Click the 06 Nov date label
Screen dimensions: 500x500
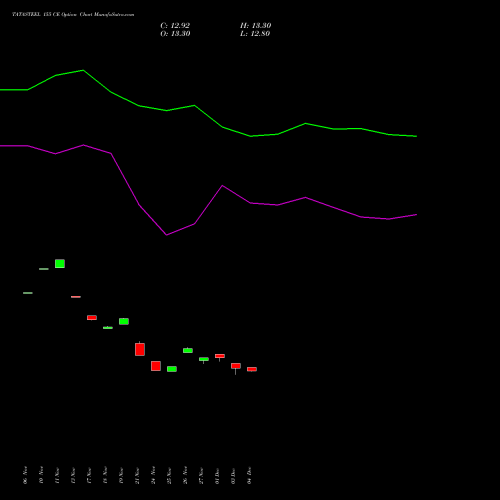coord(25,475)
